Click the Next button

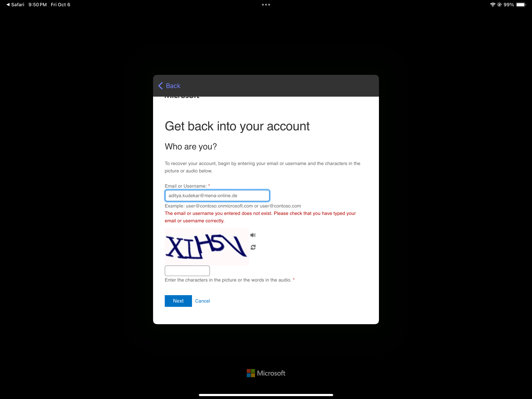(x=178, y=301)
